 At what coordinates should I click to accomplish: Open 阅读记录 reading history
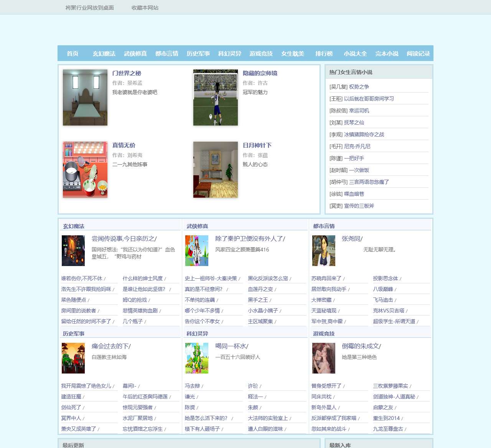[x=419, y=54]
